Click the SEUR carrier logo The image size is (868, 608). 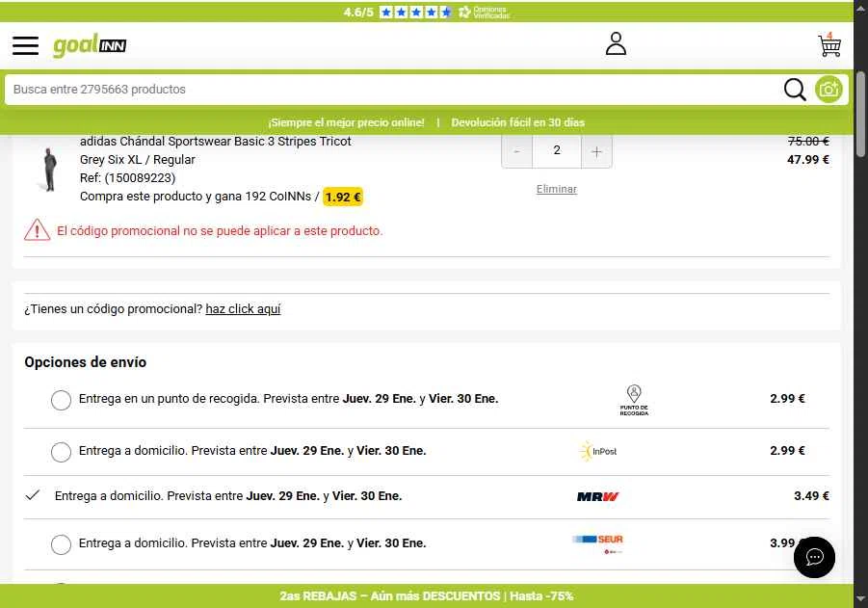(598, 542)
